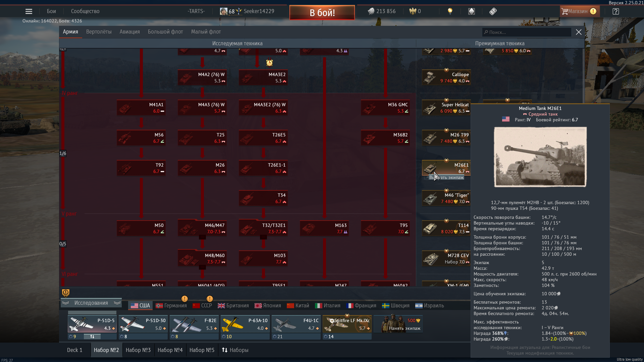Click the warning shield icon above Исследования

click(66, 293)
